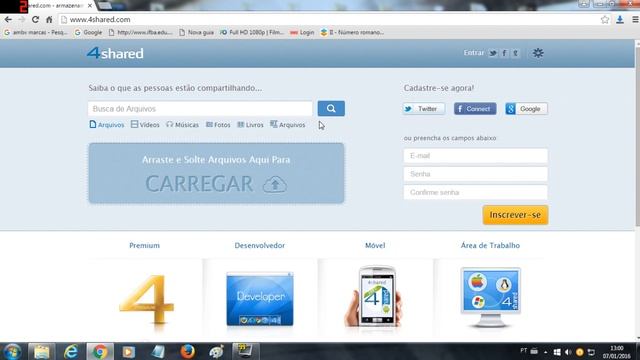Open the Paint palette taskbar icon

click(x=216, y=351)
